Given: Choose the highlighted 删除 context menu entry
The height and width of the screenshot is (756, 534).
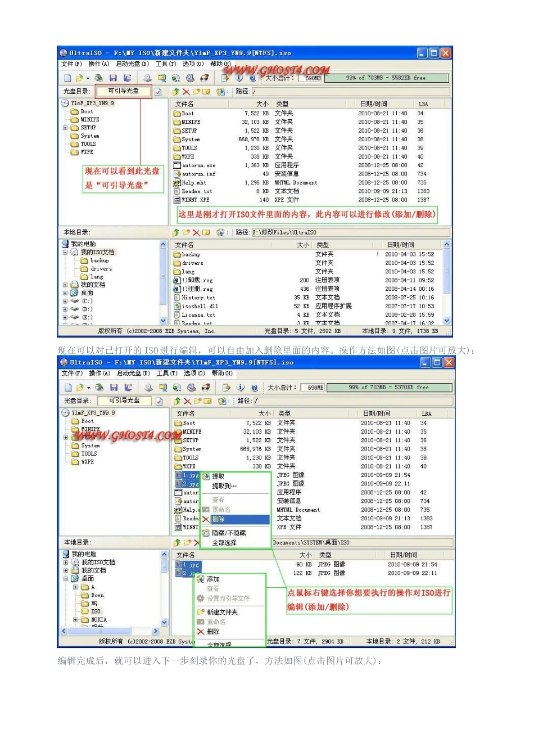Looking at the screenshot, I should (235, 519).
